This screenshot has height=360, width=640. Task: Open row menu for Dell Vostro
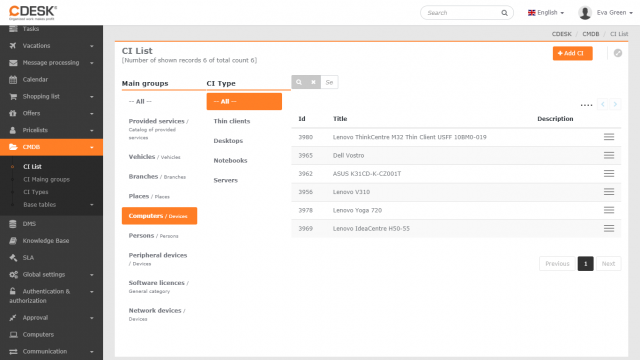coord(609,155)
